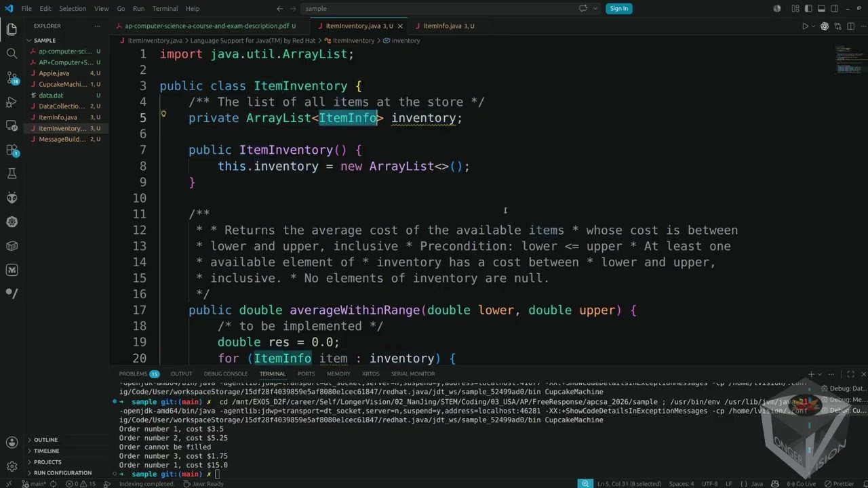Toggle the bottom panel visibility
The height and width of the screenshot is (488, 868).
(x=821, y=9)
